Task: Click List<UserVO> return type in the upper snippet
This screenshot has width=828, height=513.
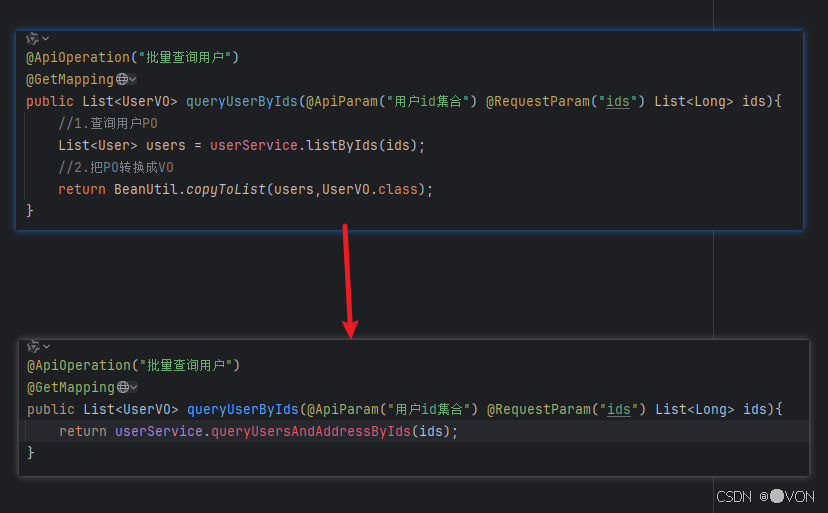Action: click(130, 101)
